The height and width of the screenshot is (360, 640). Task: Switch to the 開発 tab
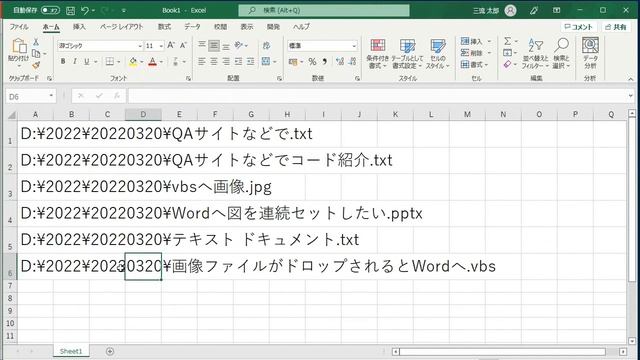point(273,27)
